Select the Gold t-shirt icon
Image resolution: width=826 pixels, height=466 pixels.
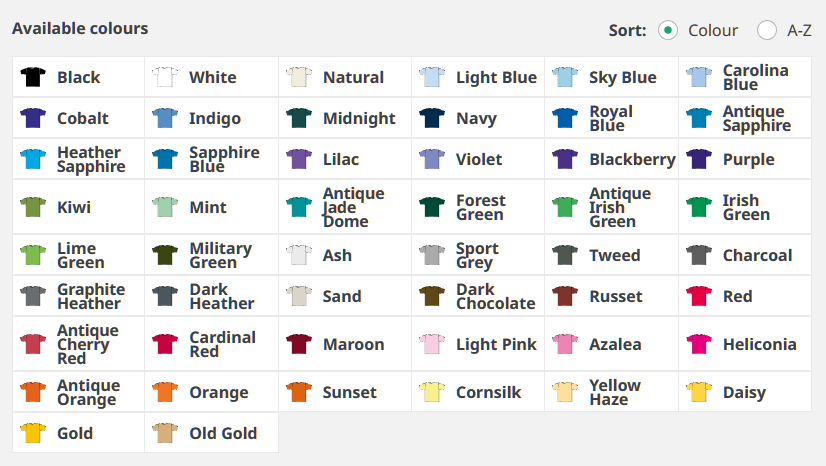(32, 433)
